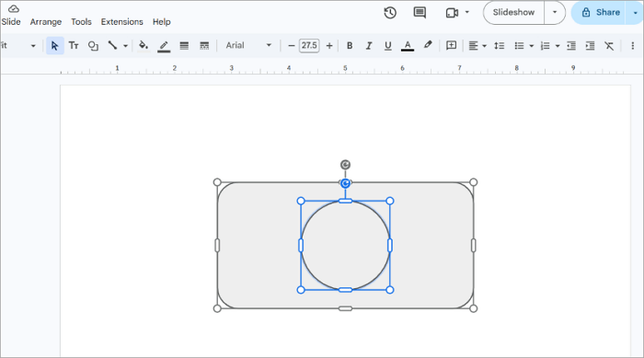Open the Slide menu

click(11, 22)
